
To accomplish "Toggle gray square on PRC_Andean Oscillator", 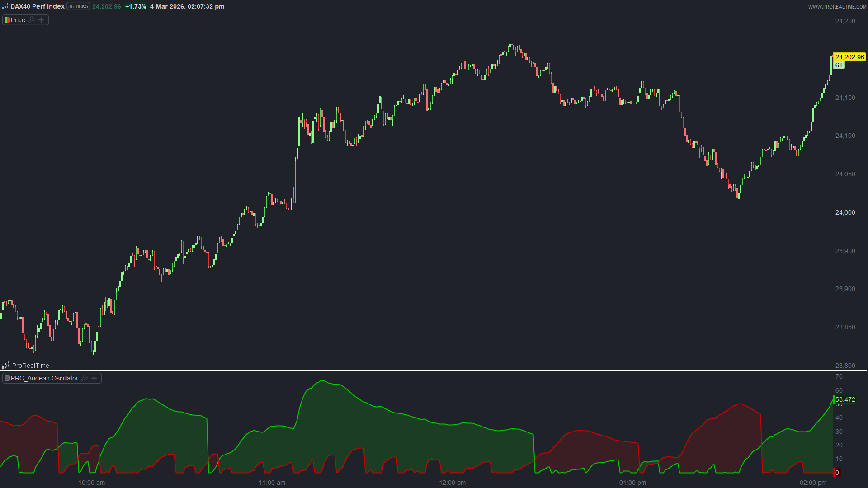I will 7,378.
